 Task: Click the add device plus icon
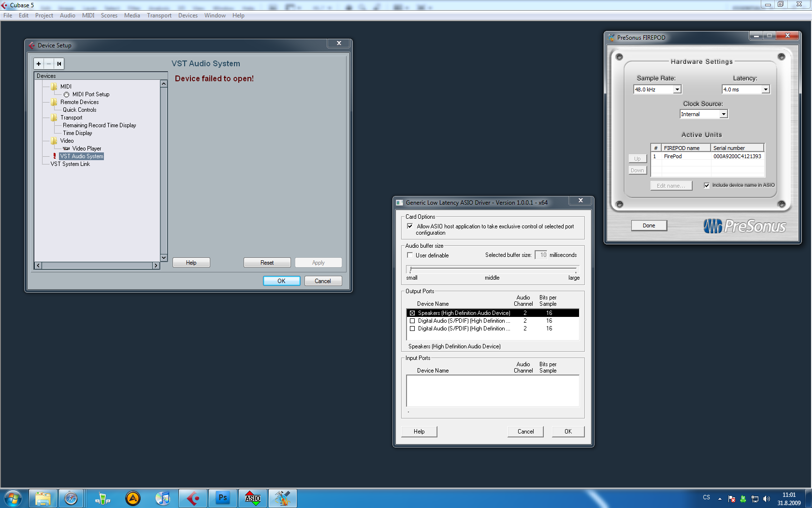38,63
